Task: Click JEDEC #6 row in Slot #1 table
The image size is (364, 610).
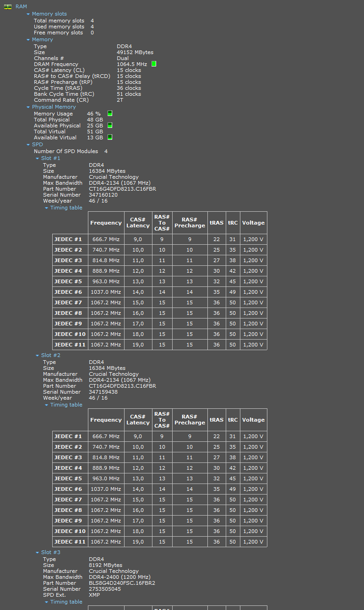Action: [160, 292]
